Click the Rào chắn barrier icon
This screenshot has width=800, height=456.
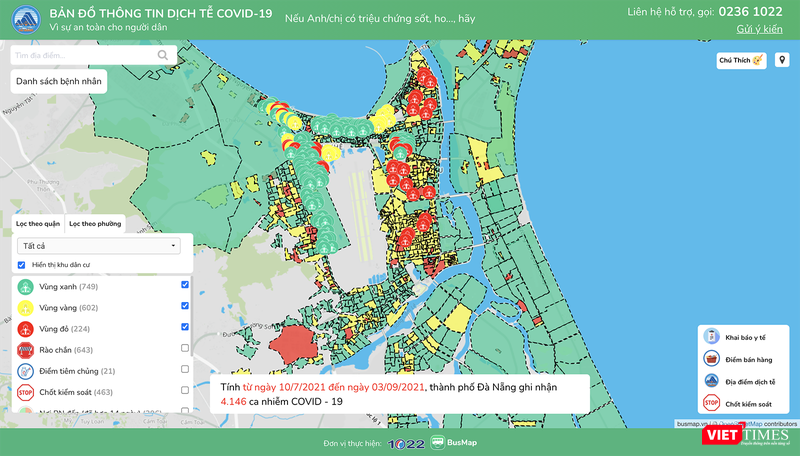[26, 349]
